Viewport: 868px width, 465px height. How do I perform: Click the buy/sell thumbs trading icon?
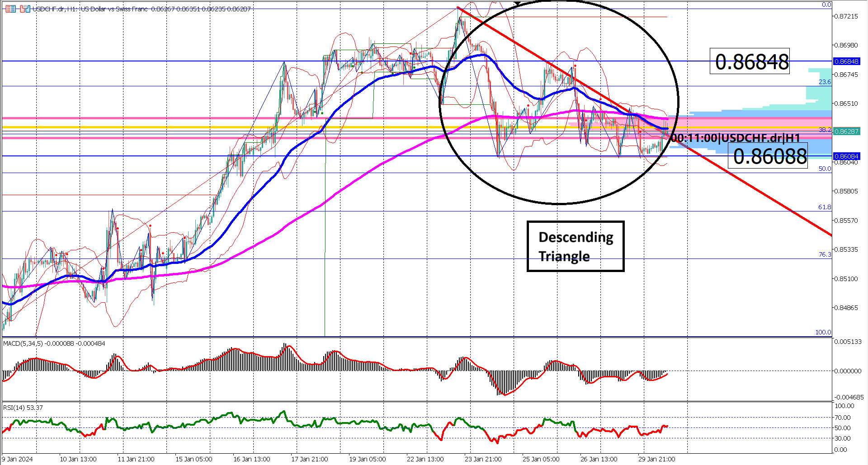point(25,9)
